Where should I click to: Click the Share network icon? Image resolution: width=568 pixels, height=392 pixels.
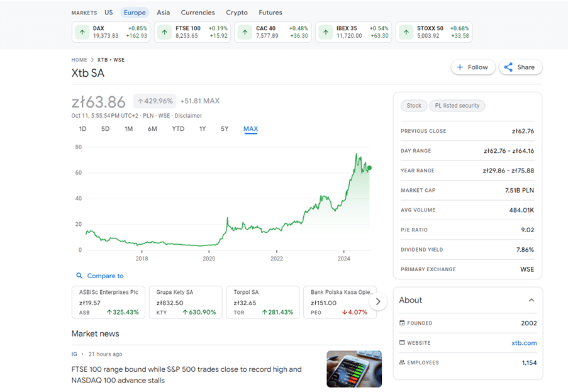click(508, 67)
